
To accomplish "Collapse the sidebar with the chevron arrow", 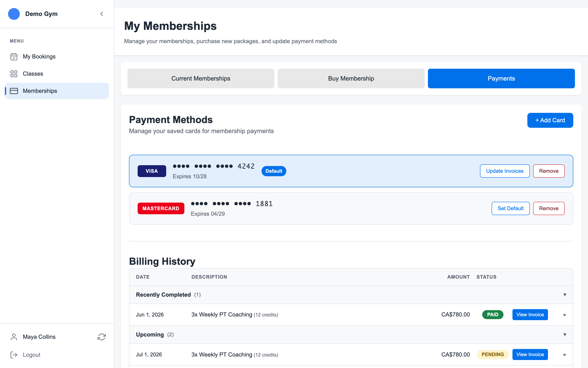I will click(102, 14).
